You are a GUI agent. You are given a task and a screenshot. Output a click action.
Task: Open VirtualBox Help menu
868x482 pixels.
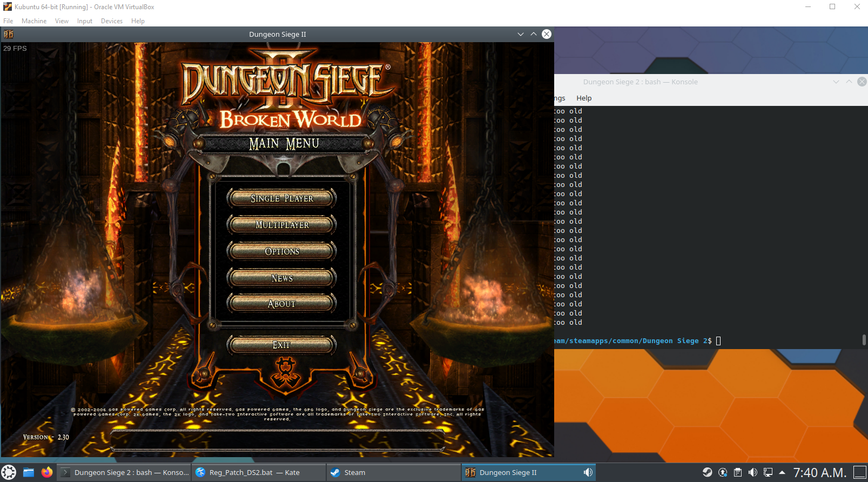[138, 21]
